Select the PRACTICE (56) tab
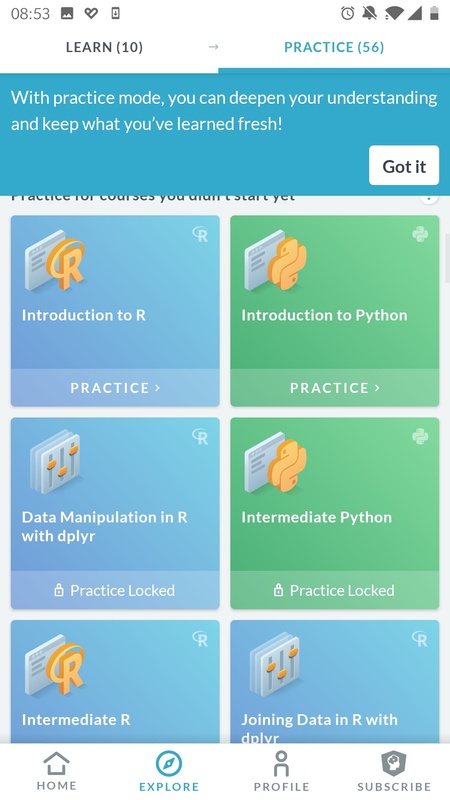The height and width of the screenshot is (800, 450). [334, 47]
